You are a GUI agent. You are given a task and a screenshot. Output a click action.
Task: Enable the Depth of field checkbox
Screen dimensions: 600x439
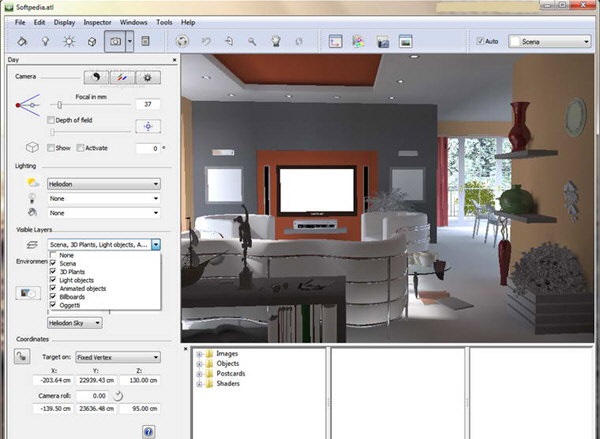coord(51,120)
